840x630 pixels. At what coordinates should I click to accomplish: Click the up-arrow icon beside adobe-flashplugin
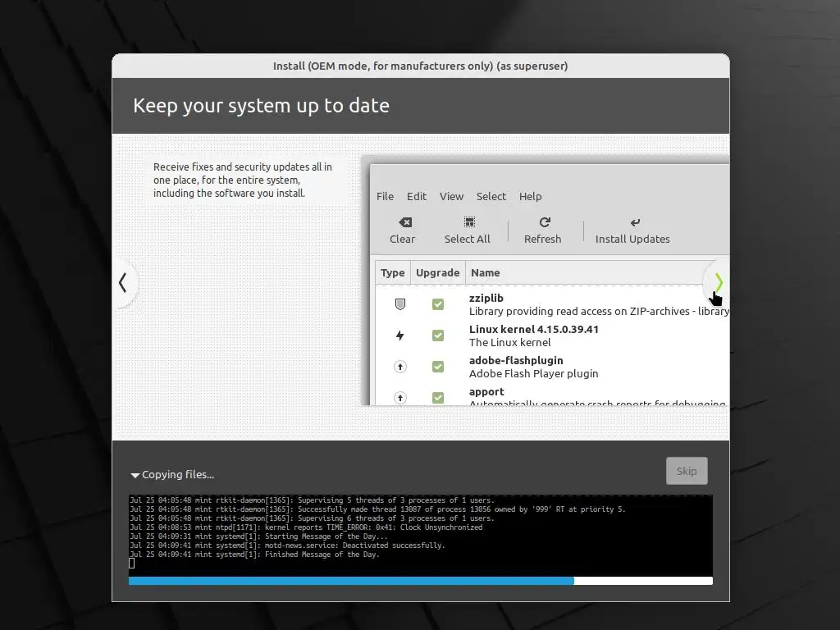pos(399,367)
